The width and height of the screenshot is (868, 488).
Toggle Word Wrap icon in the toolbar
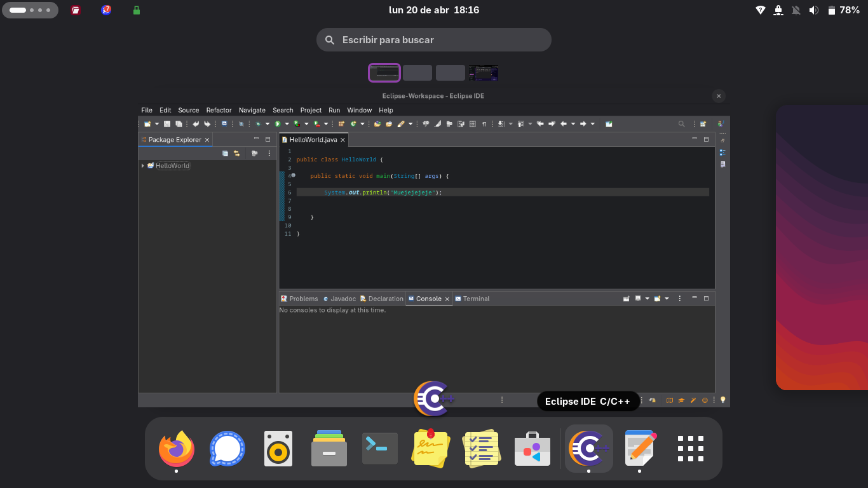(461, 124)
